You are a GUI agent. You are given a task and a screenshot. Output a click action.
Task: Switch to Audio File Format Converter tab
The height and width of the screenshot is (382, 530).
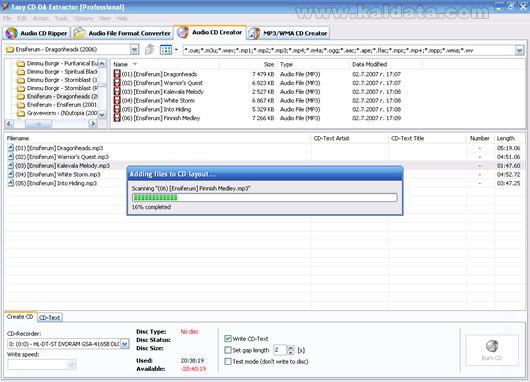click(122, 33)
